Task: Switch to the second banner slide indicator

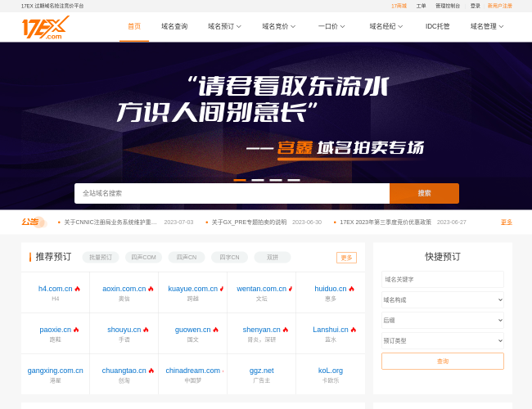Action: click(258, 180)
